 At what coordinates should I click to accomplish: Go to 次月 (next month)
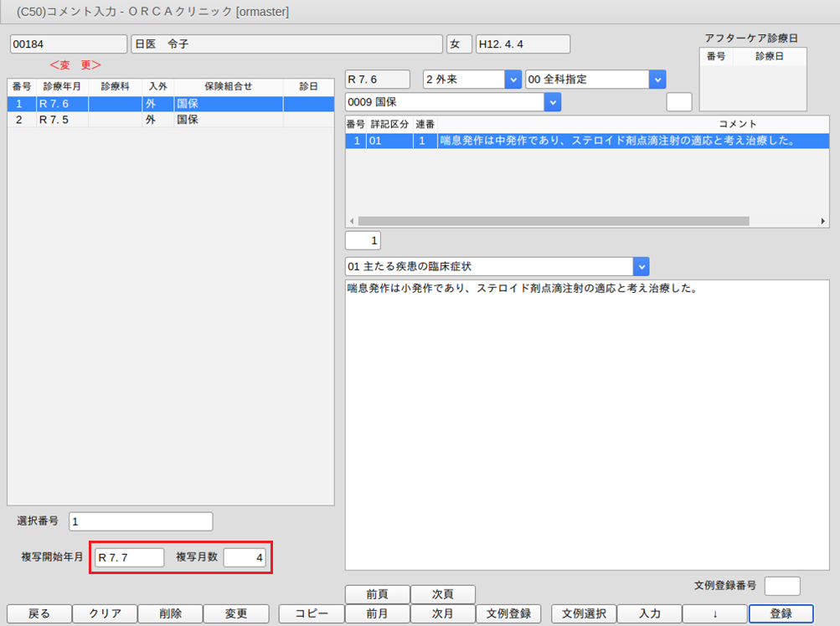[442, 613]
